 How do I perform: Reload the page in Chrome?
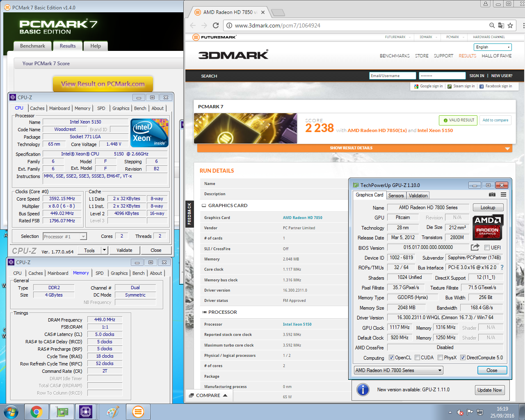click(216, 25)
